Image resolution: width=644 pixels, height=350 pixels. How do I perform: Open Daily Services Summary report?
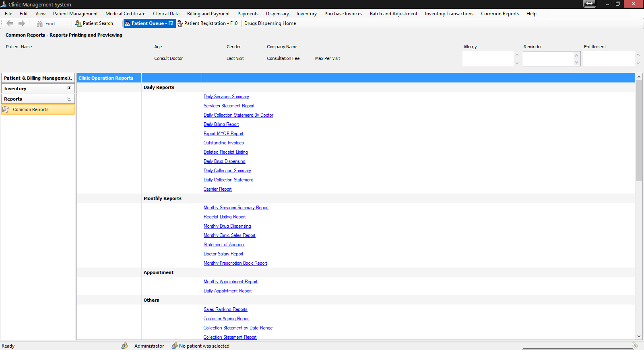coord(226,97)
